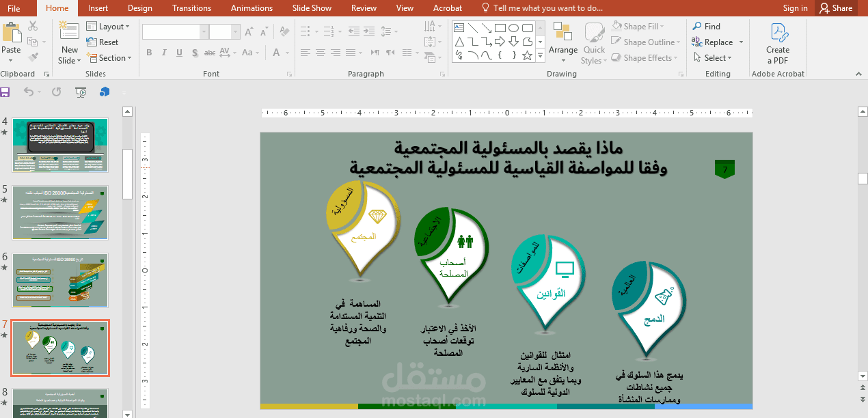Screen dimensions: 868x418
Task: Decrease list indent level
Action: tap(354, 31)
